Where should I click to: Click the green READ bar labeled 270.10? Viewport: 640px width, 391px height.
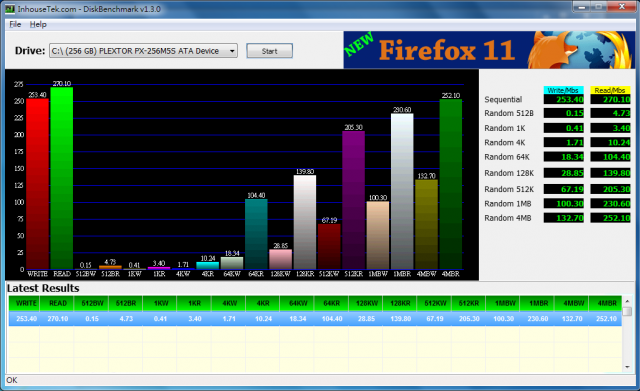(62, 178)
